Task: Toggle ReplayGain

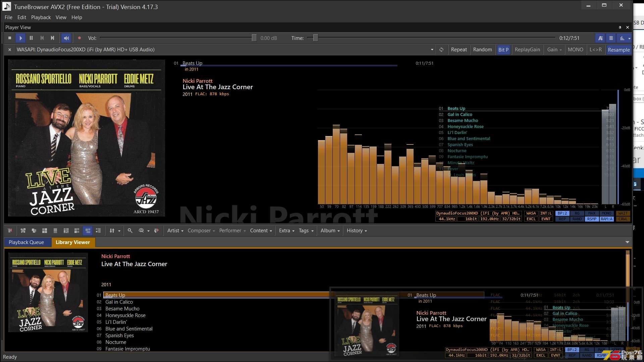Action: click(x=527, y=50)
